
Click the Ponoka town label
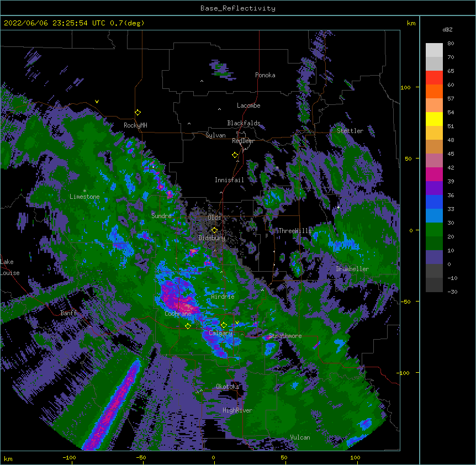pyautogui.click(x=265, y=75)
